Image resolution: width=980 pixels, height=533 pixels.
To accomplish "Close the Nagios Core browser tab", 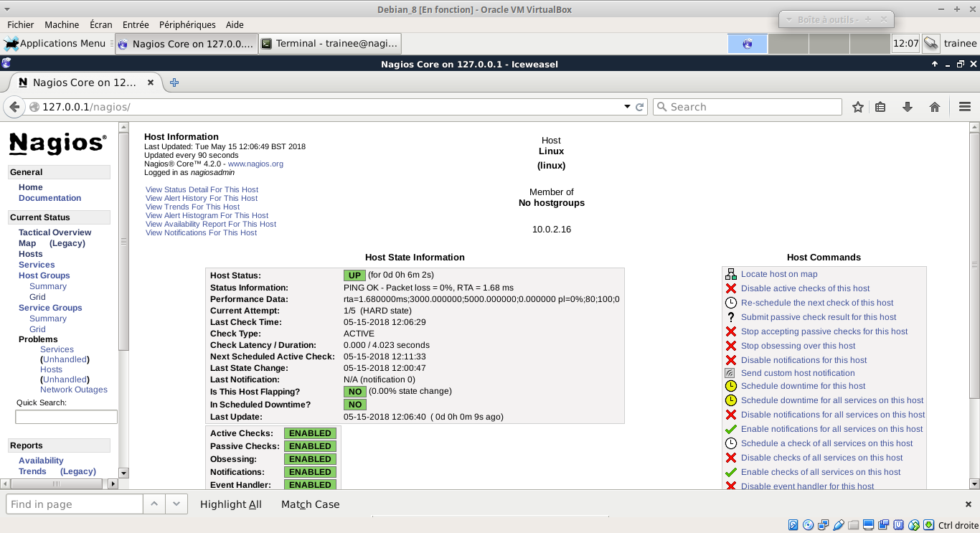I will click(151, 82).
